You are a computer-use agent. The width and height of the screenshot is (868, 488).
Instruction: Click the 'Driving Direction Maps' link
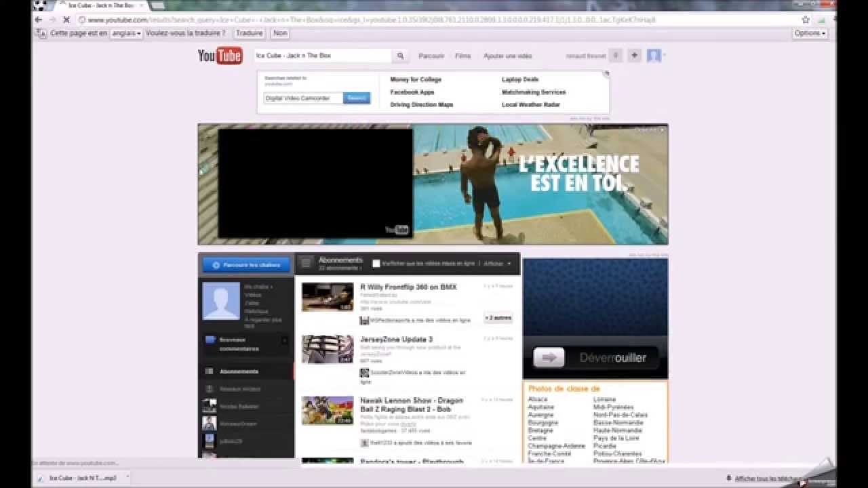422,105
